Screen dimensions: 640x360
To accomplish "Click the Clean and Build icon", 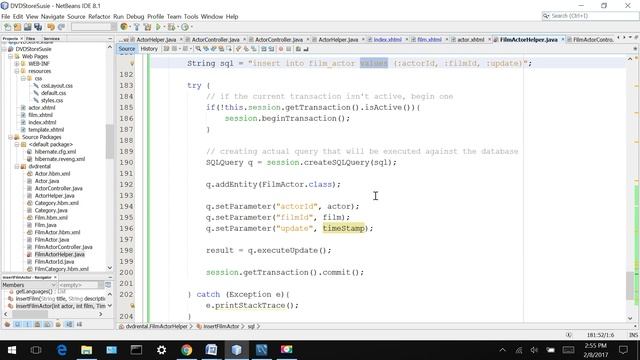I will click(147, 27).
